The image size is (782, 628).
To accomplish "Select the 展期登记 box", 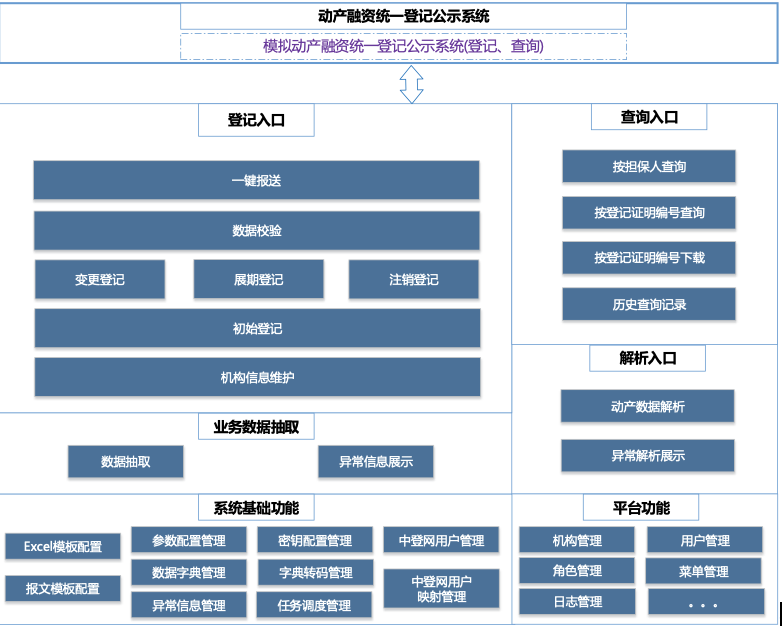I will (x=258, y=280).
